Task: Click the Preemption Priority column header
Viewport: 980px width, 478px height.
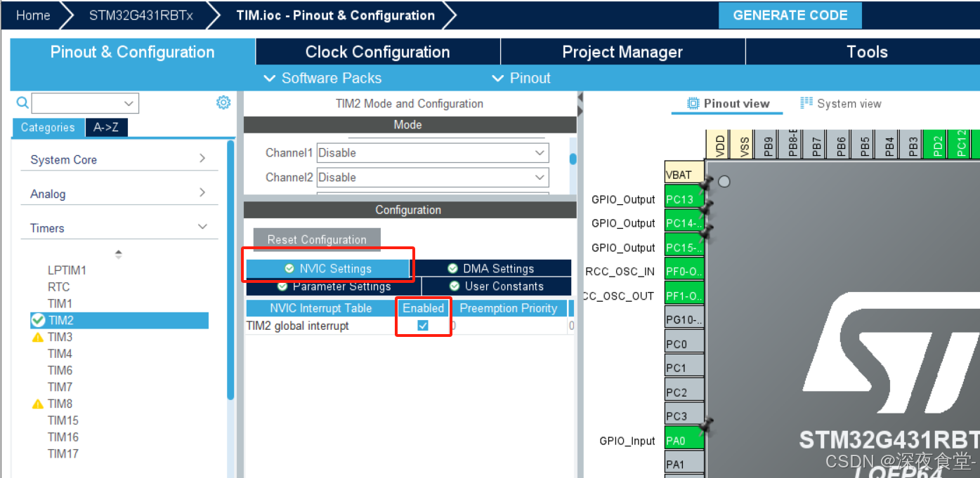Action: (x=508, y=308)
